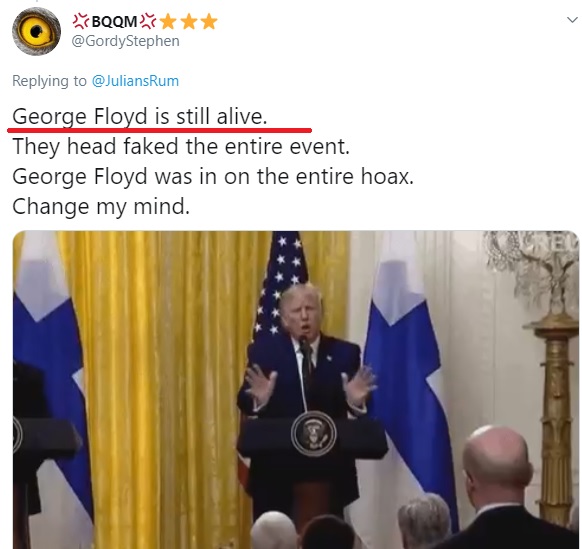Screen dimensions: 582x549
Task: Expand the tweet options chevron
Action: tap(572, 20)
